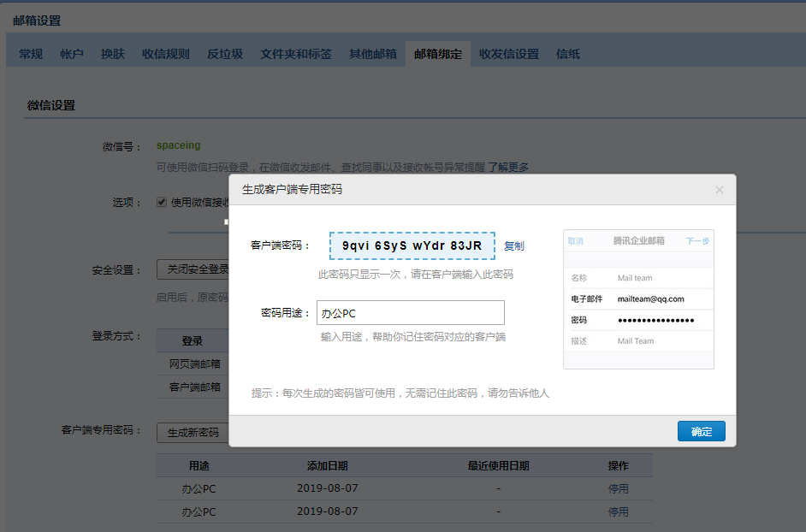
Task: Select the generated client password box
Action: [x=412, y=246]
